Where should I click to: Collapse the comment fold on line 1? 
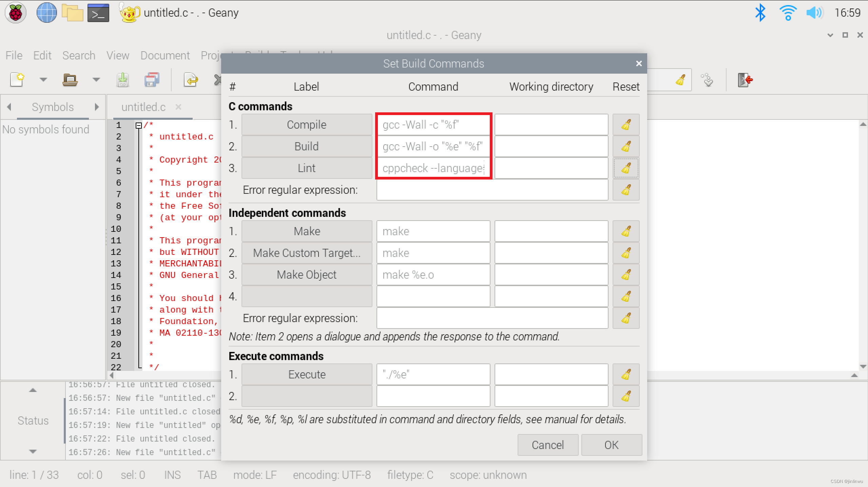click(x=138, y=126)
